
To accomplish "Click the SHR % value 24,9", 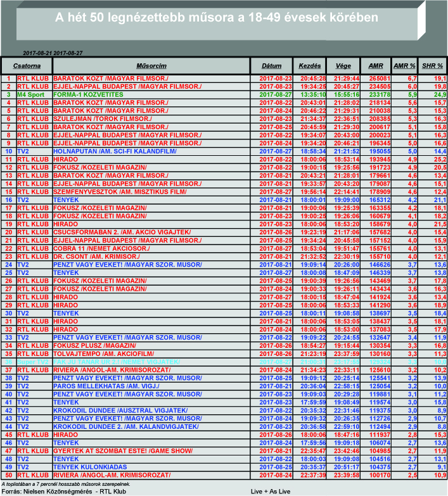I will coord(440,94).
